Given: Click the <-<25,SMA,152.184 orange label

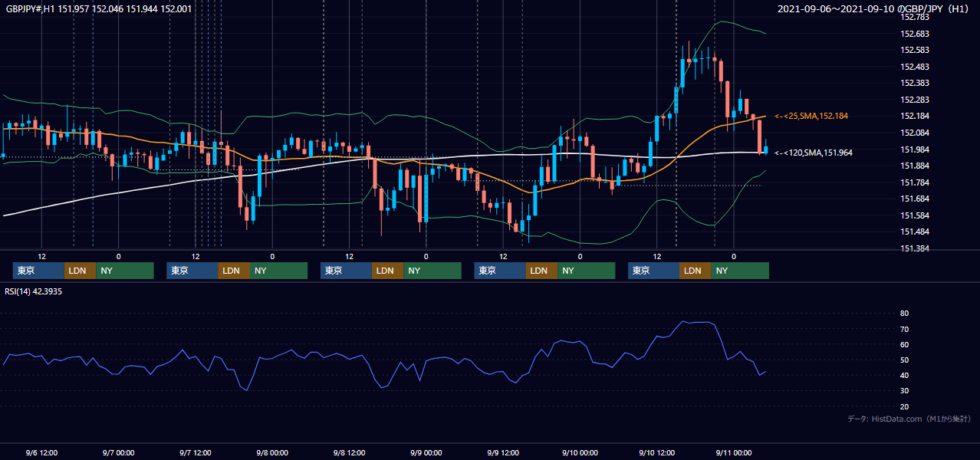Looking at the screenshot, I should (x=811, y=116).
